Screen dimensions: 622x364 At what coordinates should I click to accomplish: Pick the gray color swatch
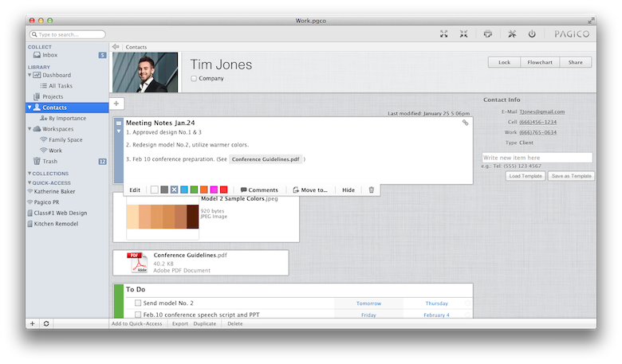[x=164, y=190]
